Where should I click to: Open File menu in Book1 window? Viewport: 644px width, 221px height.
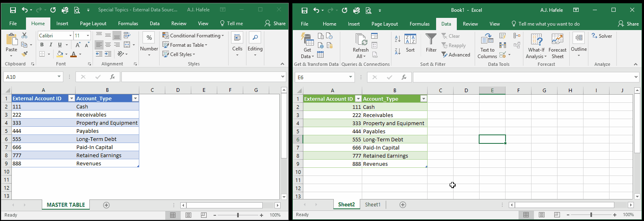point(305,24)
